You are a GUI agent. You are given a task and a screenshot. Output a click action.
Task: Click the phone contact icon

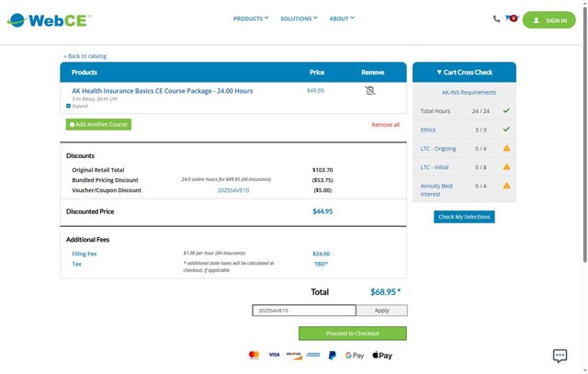497,18
